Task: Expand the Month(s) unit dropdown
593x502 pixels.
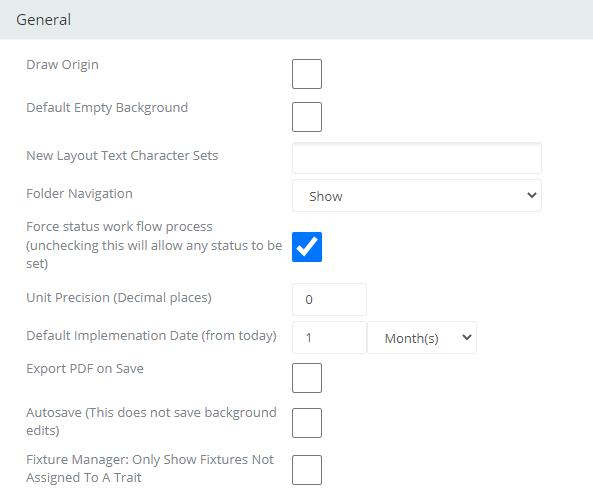Action: [422, 337]
